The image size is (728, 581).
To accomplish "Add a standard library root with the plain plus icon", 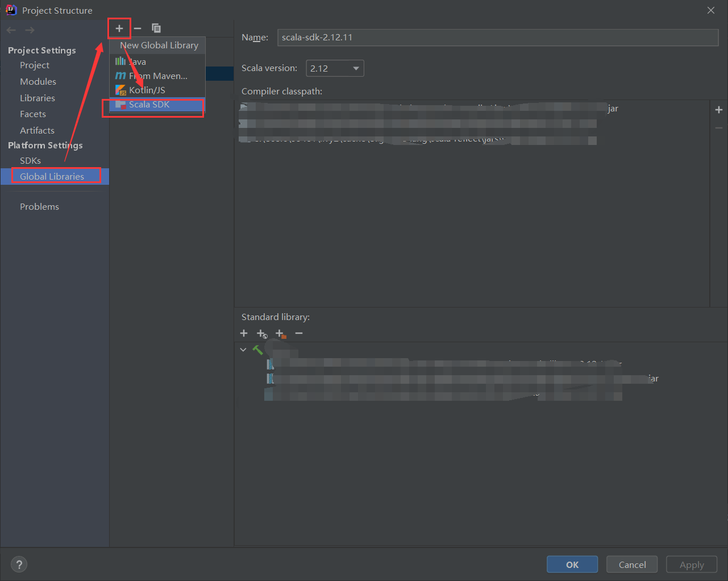I will click(x=244, y=333).
